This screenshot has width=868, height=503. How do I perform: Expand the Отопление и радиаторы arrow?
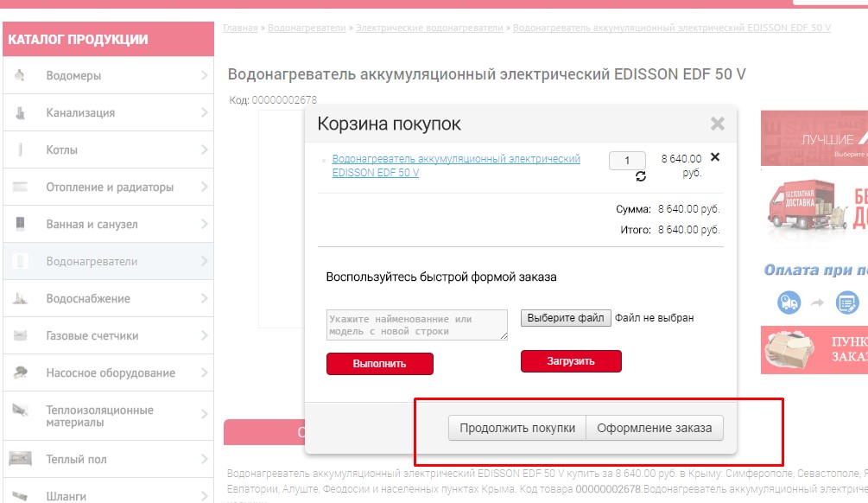click(204, 188)
